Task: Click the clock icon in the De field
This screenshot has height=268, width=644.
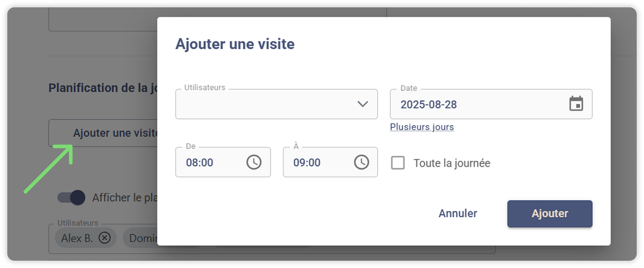Action: click(x=254, y=162)
